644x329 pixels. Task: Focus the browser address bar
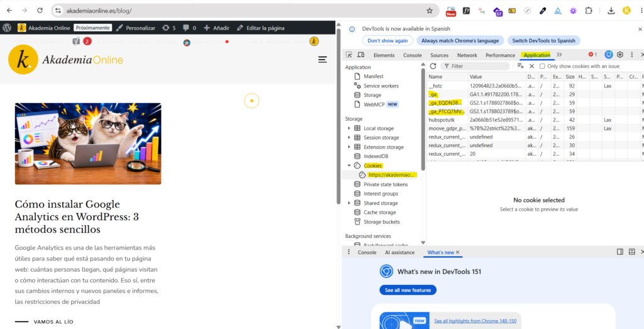click(245, 11)
